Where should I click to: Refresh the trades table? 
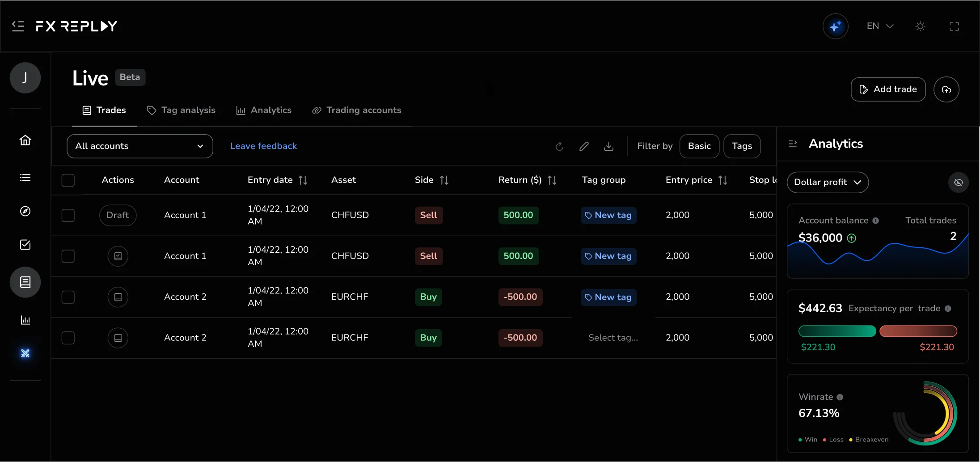point(559,146)
